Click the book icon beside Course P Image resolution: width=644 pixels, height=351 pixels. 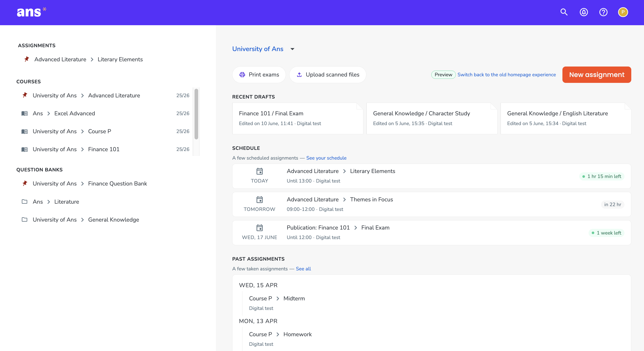click(25, 131)
